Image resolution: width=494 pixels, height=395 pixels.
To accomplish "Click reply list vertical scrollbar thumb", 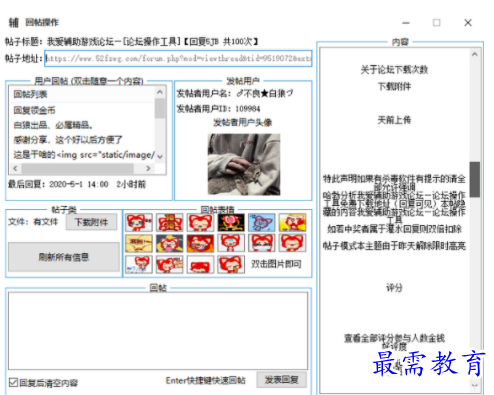I will pos(160,108).
